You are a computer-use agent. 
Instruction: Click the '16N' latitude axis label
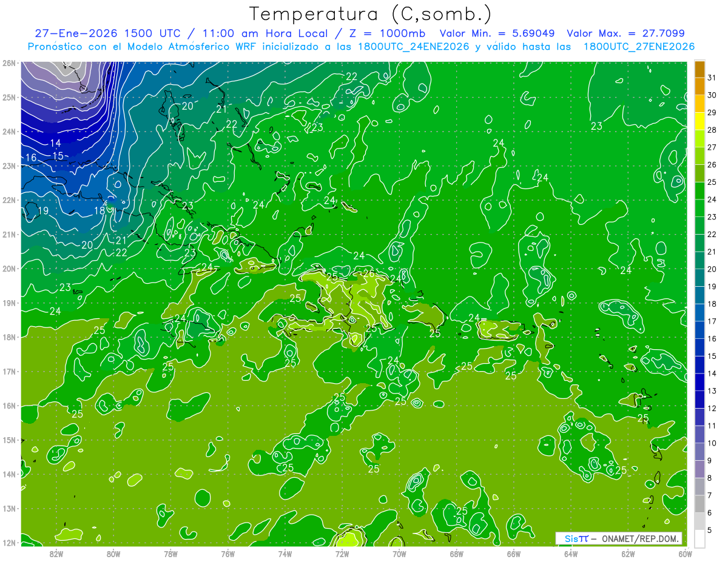point(8,406)
